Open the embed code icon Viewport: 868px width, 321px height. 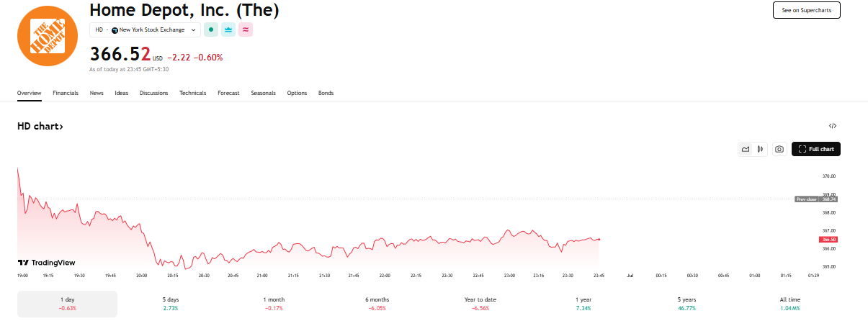[833, 126]
